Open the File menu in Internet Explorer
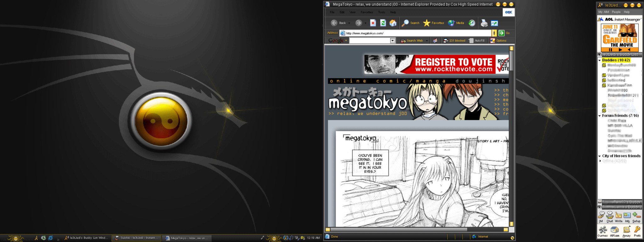This screenshot has height=242, width=644. click(x=332, y=12)
